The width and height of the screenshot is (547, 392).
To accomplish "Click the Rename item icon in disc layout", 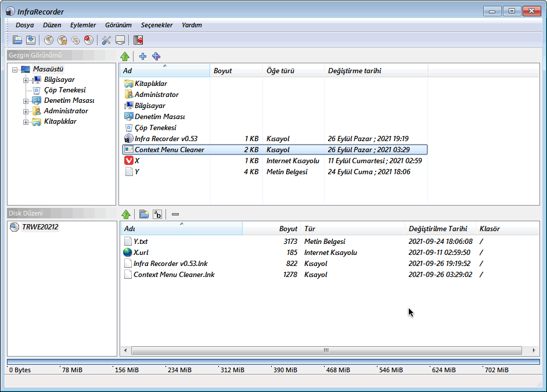I will (x=157, y=214).
